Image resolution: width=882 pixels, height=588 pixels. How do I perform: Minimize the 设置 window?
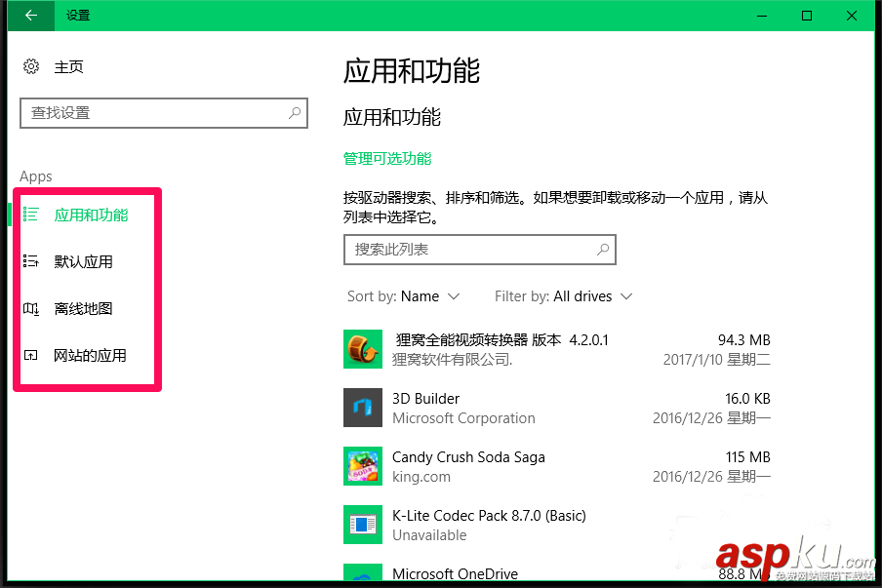click(x=762, y=16)
